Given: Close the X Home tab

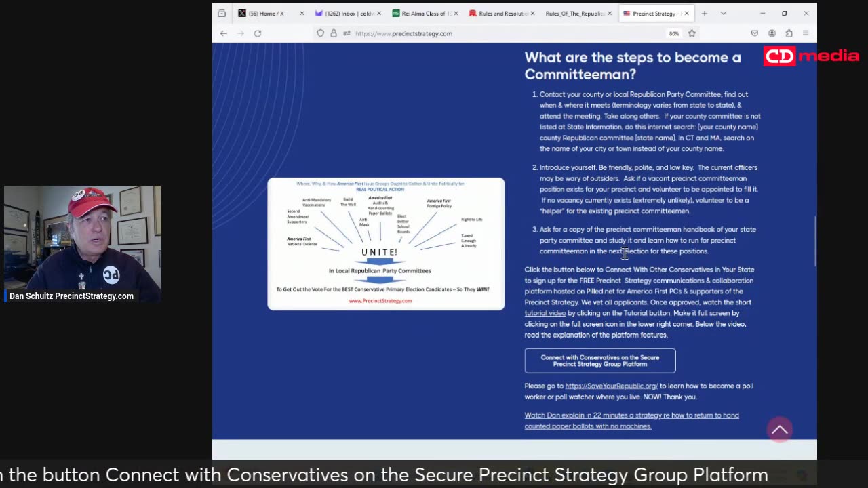Looking at the screenshot, I should click(x=302, y=13).
